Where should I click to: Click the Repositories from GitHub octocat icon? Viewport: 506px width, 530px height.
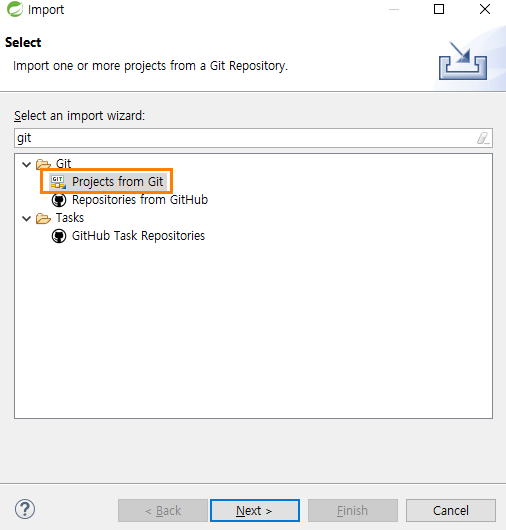click(59, 200)
